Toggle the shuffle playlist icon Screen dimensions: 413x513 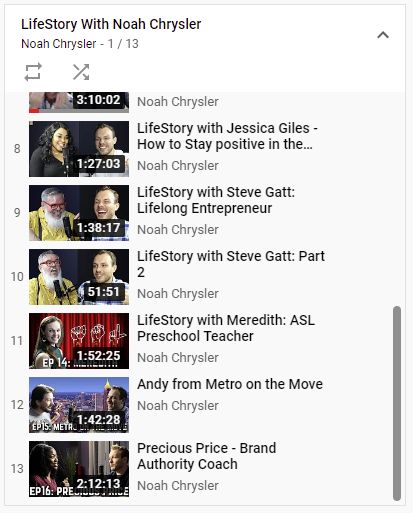click(x=81, y=72)
